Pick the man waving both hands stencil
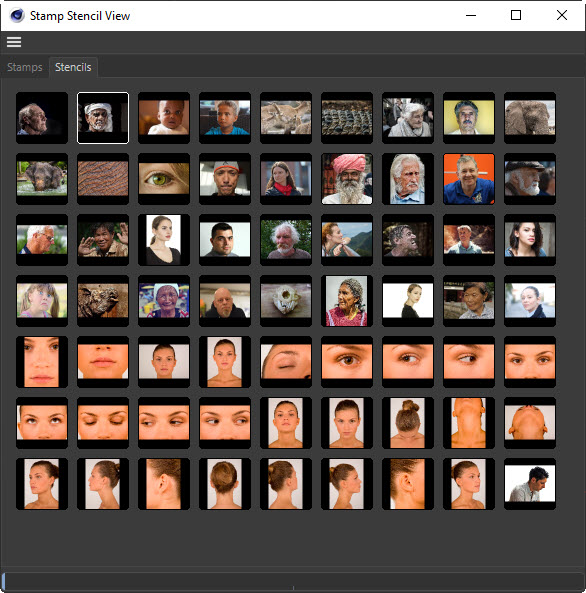This screenshot has width=586, height=593. [x=103, y=240]
